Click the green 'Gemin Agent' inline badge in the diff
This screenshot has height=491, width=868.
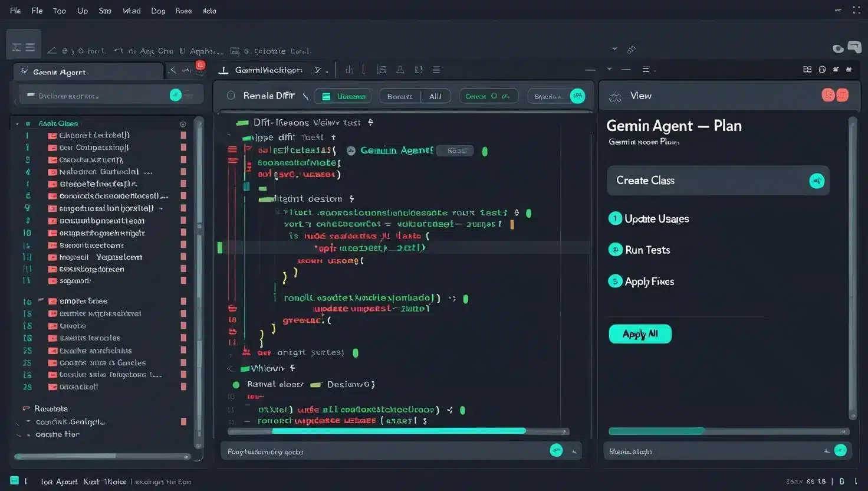click(397, 150)
